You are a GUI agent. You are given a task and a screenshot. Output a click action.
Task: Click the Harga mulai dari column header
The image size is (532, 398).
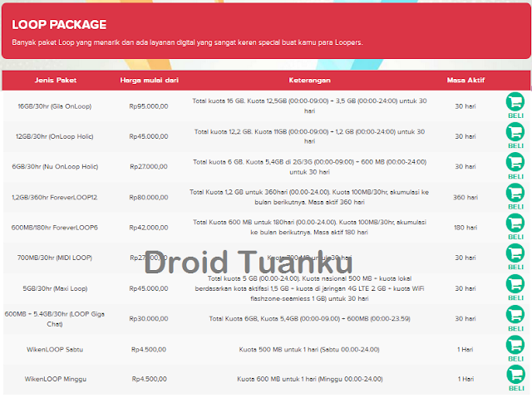[150, 81]
